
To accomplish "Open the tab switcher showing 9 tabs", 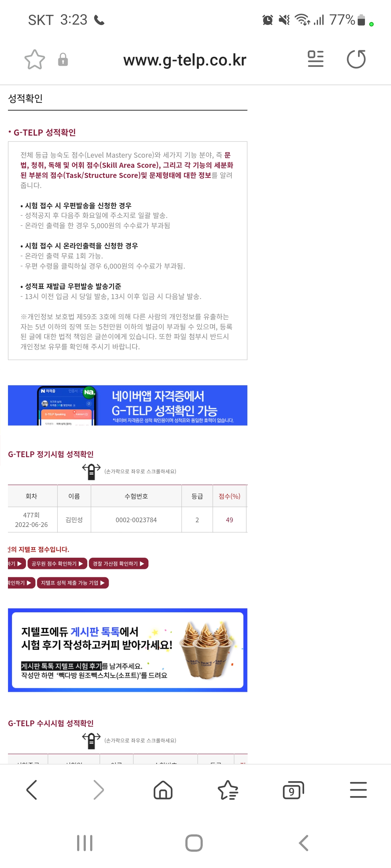I will coord(293,790).
